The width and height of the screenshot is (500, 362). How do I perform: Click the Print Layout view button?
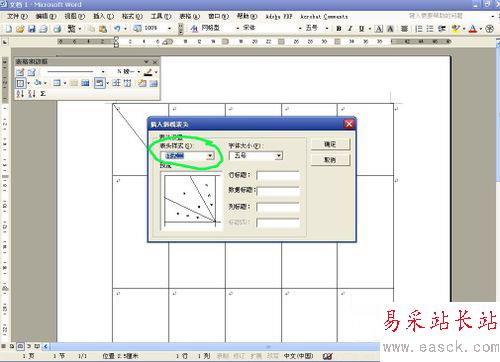(20, 346)
